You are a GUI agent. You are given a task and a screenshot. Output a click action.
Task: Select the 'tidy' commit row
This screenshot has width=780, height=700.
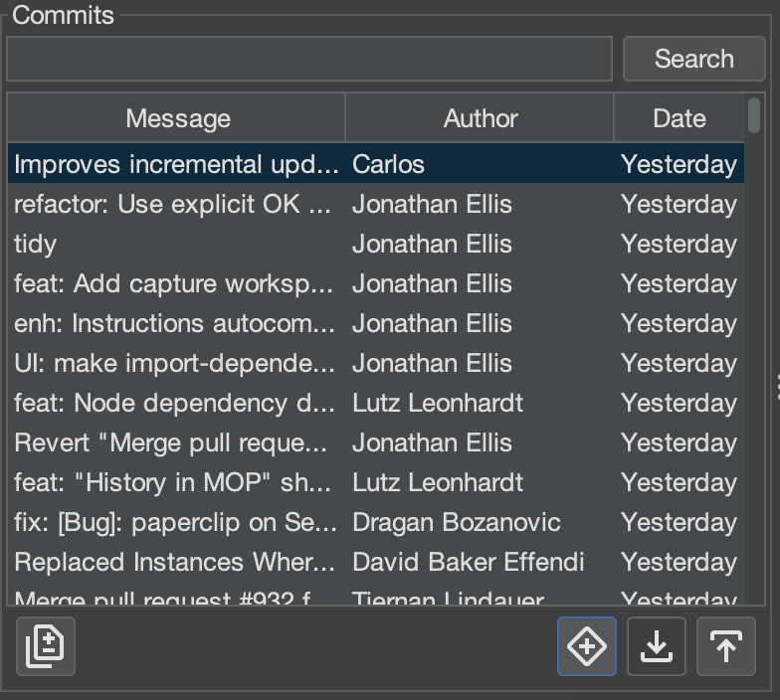tap(176, 244)
